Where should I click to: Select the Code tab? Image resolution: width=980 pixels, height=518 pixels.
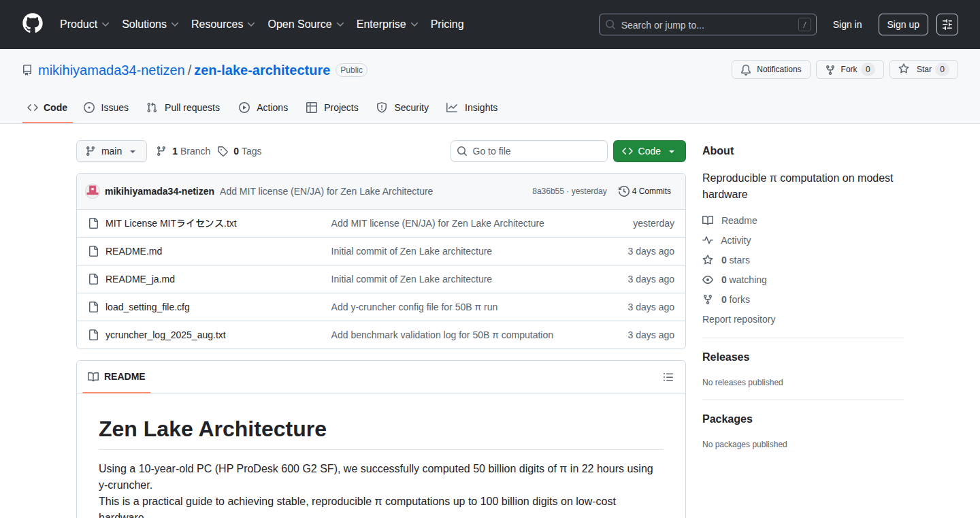[48, 108]
